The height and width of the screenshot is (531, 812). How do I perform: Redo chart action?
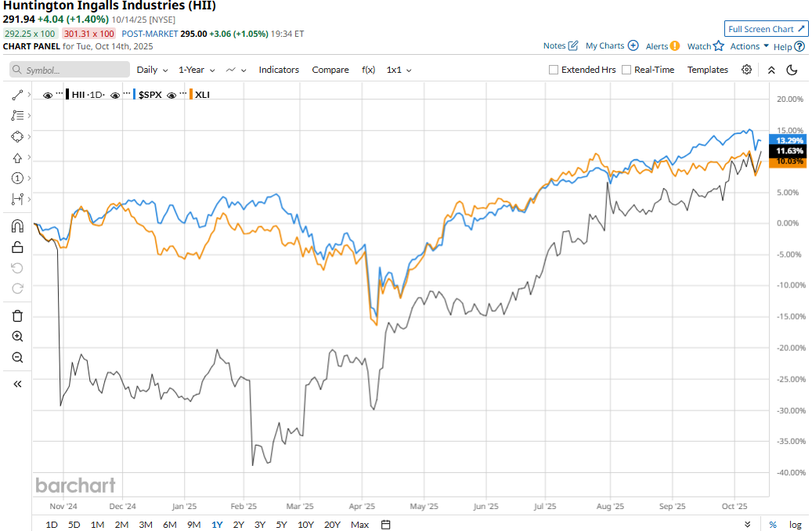click(x=17, y=288)
